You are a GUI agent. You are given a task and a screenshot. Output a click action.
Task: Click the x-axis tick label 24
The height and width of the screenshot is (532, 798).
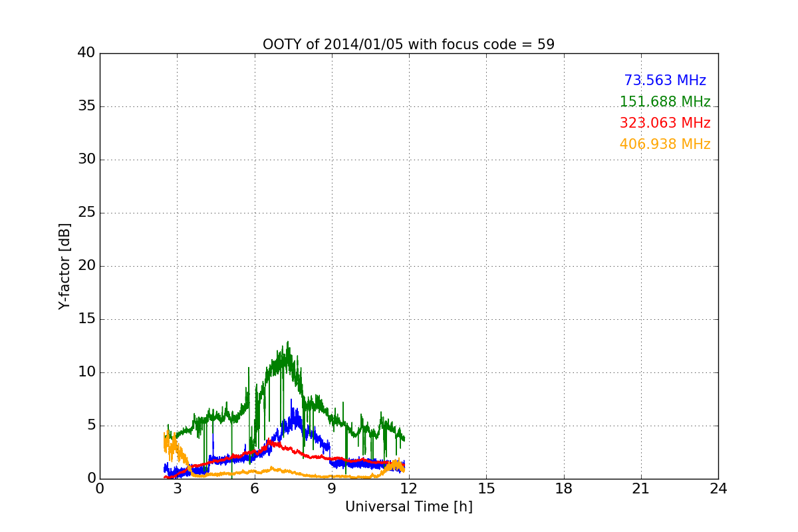tap(718, 489)
